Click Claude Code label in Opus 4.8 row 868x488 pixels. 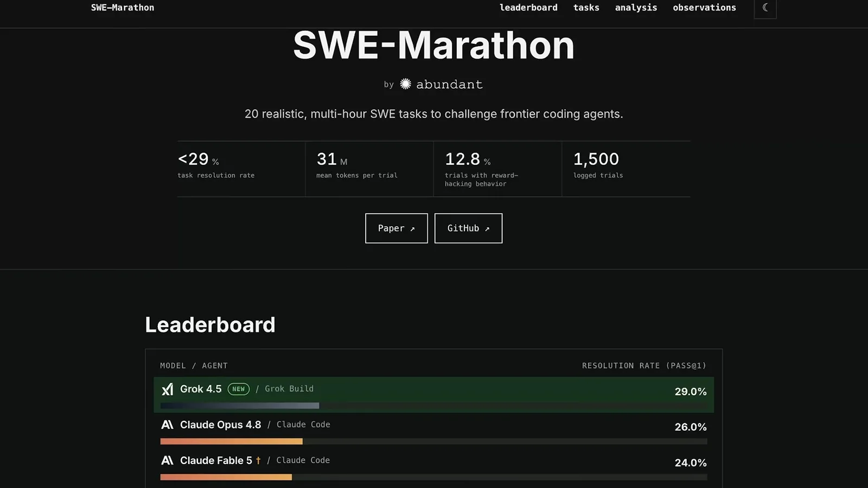[x=303, y=425]
